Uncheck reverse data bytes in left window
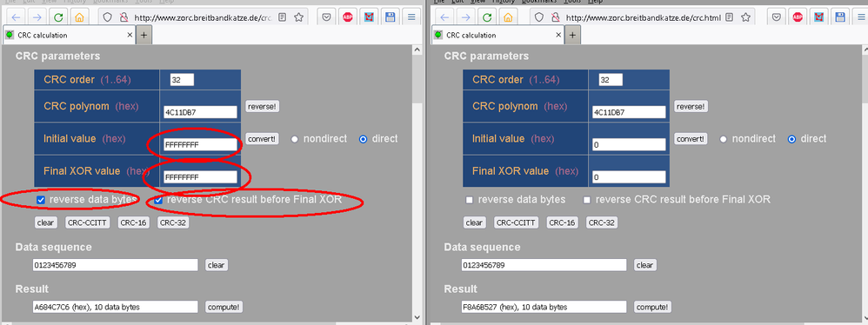The height and width of the screenshot is (325, 868). 40,200
